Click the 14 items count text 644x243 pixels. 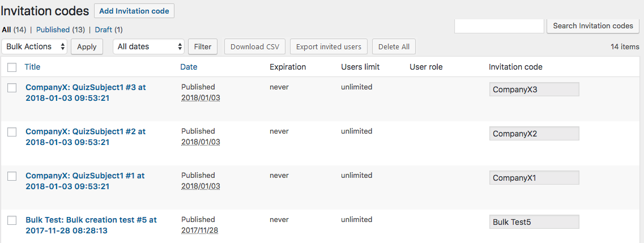(625, 47)
